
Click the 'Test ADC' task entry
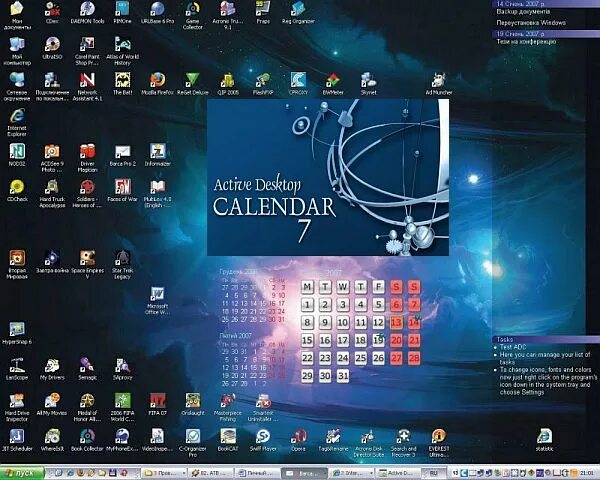pyautogui.click(x=513, y=347)
